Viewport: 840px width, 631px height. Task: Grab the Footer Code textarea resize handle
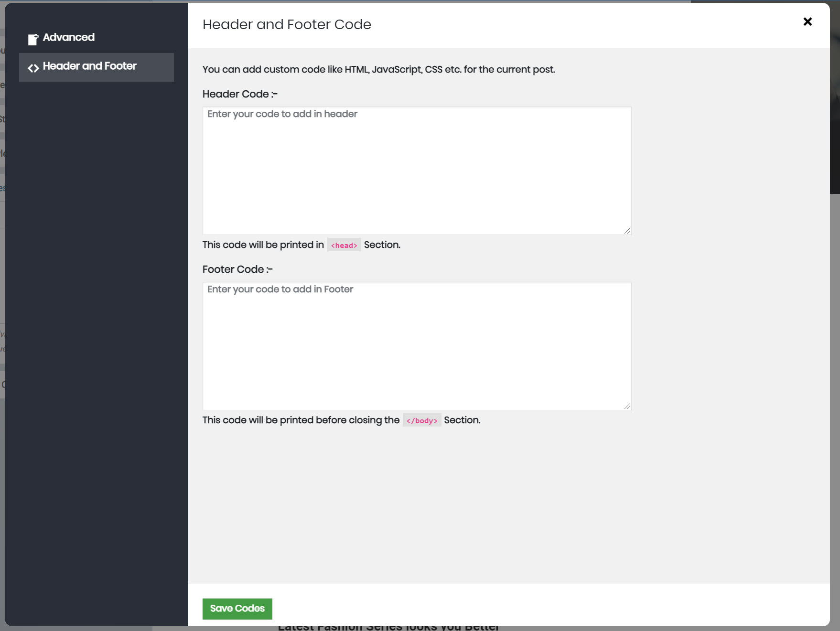627,406
